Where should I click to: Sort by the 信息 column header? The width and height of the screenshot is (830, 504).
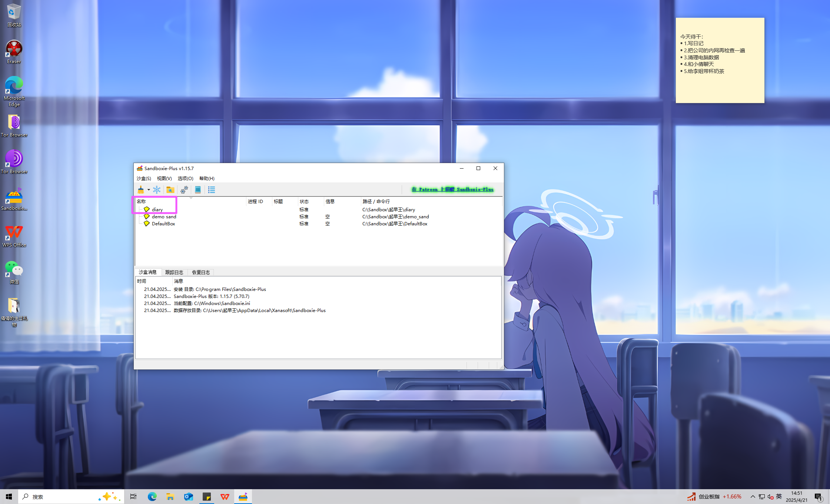pyautogui.click(x=343, y=202)
